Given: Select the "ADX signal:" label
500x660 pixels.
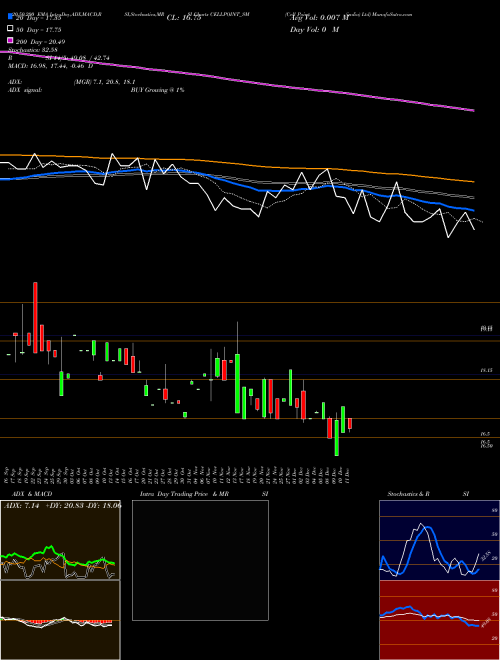Looking at the screenshot, I should [x=25, y=90].
